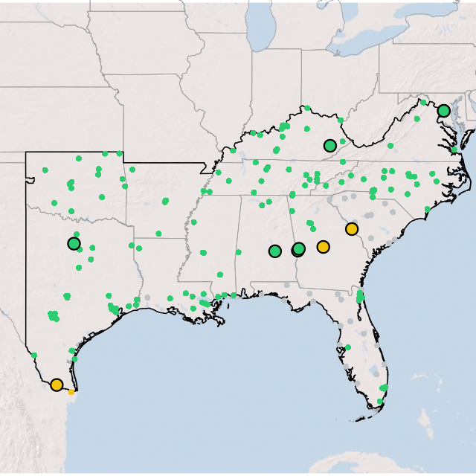Viewport: 476px width, 476px height.
Task: Select the green cluster at San Antonio, Texas
Action: tap(54, 315)
